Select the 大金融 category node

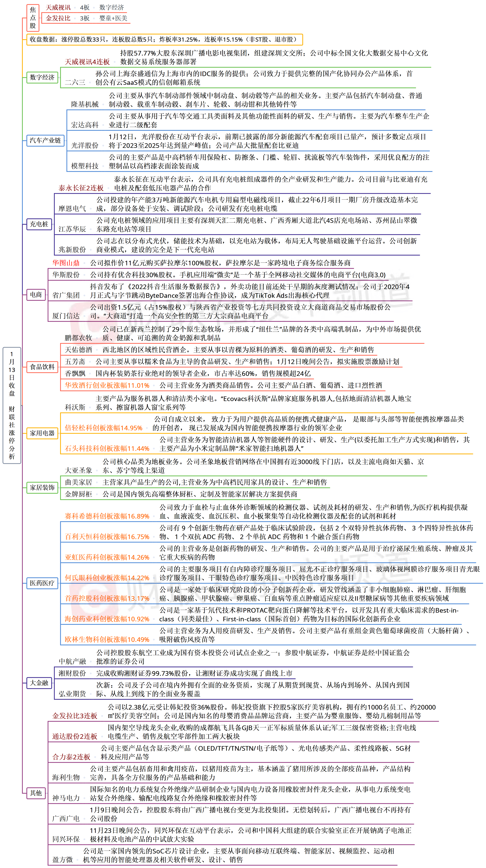click(39, 683)
